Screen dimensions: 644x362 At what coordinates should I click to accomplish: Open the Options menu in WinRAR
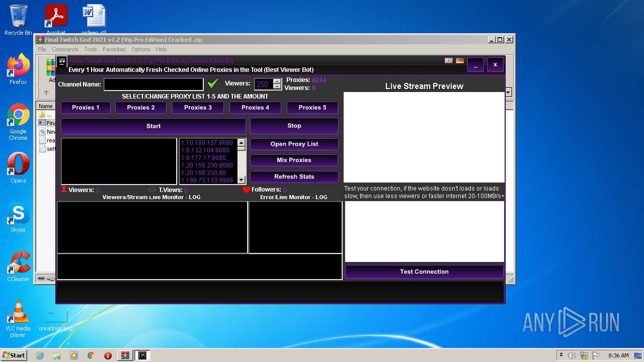click(x=141, y=49)
